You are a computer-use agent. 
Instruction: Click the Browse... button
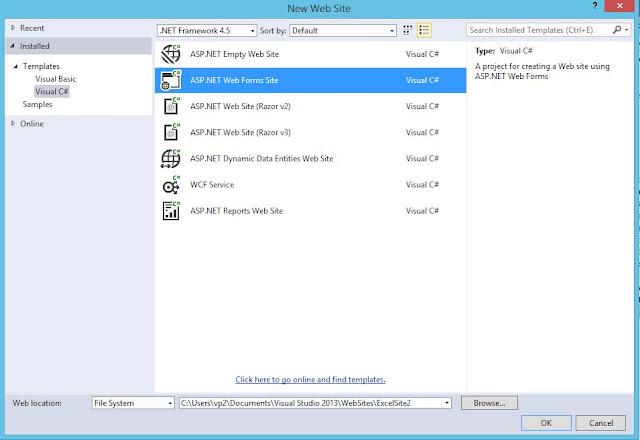489,403
